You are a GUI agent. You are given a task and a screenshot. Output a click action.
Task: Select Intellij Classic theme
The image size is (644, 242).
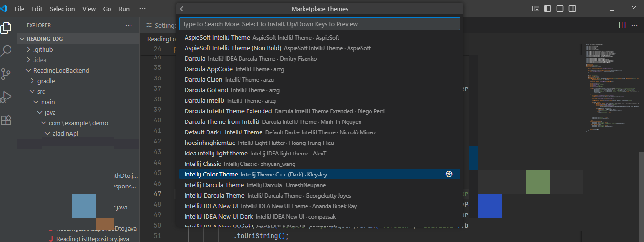point(320,164)
